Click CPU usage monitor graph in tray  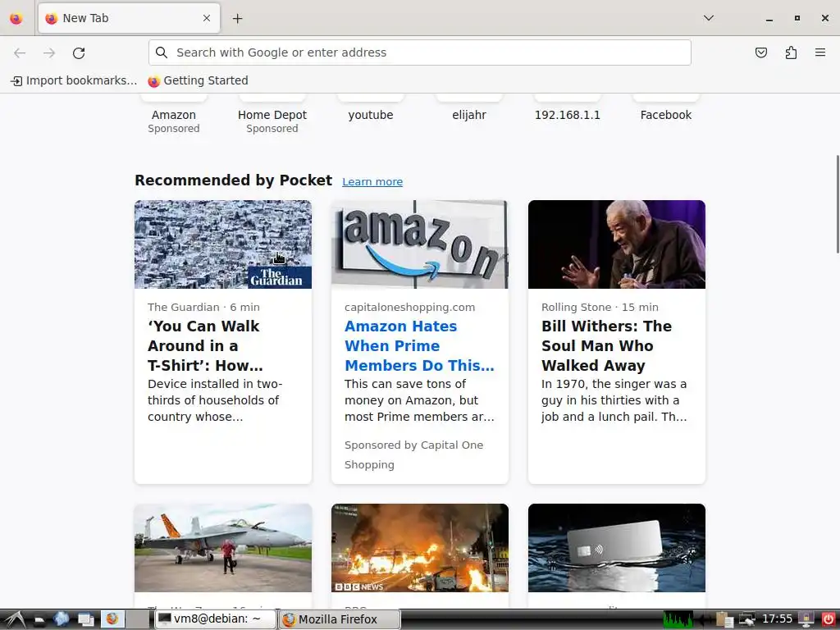click(x=678, y=619)
